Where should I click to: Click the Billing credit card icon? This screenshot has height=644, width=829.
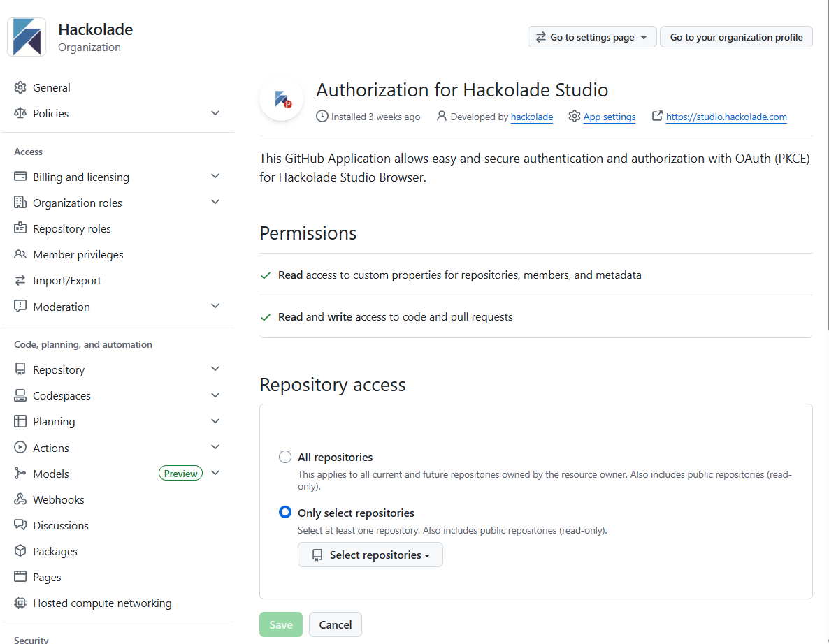(20, 177)
